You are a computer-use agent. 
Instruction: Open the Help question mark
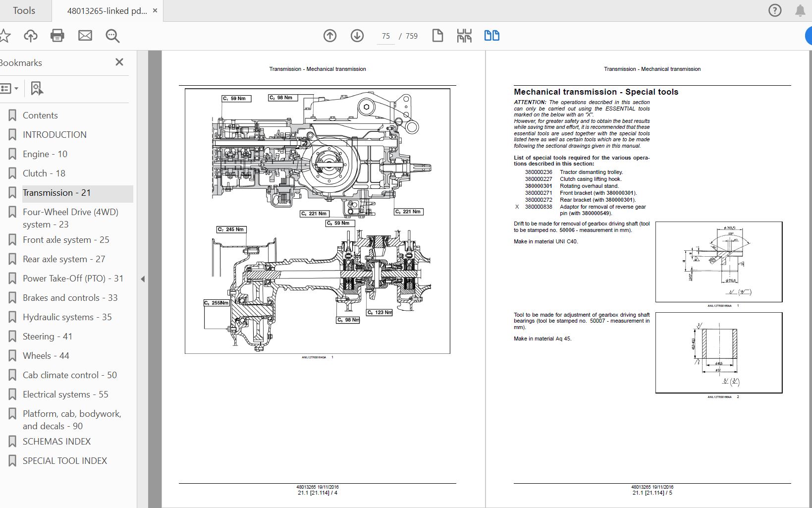point(774,10)
